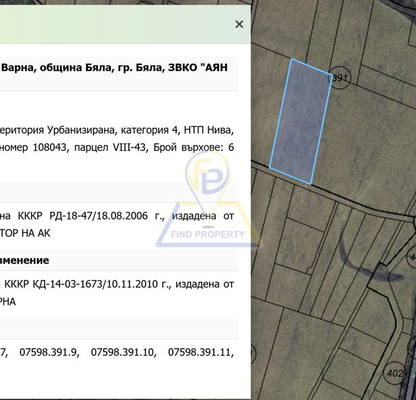The image size is (416, 400).
Task: Click the text категория 4, НТП Нива
Action: click(177, 130)
